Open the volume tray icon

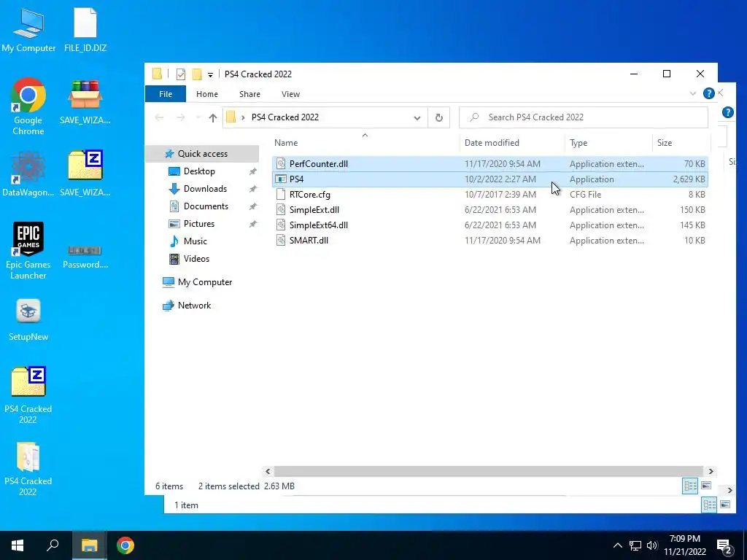coord(651,545)
